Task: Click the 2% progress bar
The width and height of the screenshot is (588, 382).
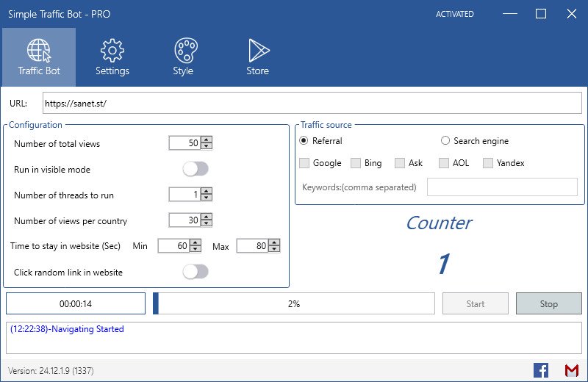Action: click(x=294, y=303)
